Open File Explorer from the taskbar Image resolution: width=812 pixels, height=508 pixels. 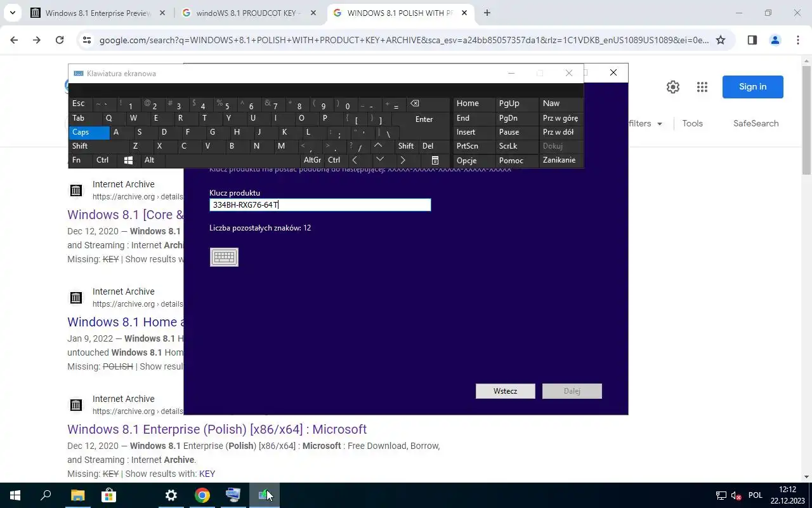click(x=77, y=495)
